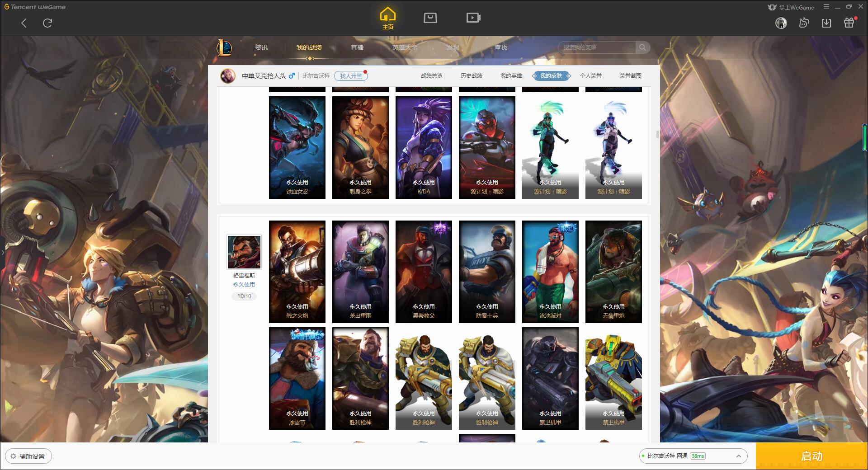The image size is (868, 470).
Task: Open the 刺身之拳 skin card
Action: (360, 147)
